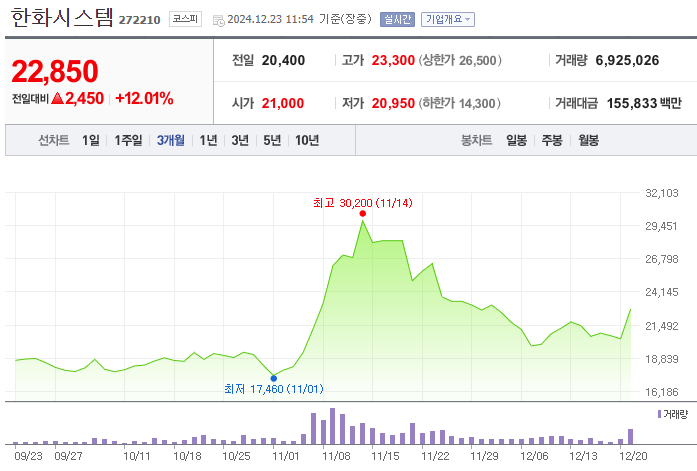The image size is (697, 471).
Task: Click the 09/23 date axis label
Action: coord(28,456)
